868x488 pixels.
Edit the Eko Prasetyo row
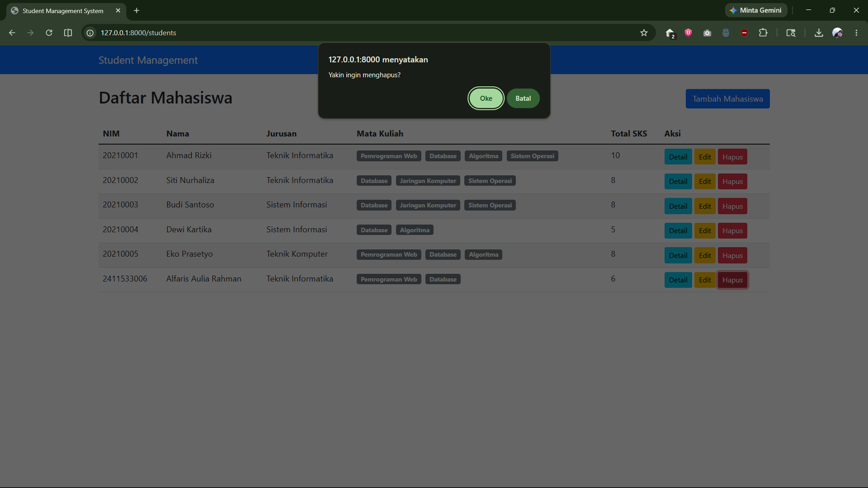pyautogui.click(x=705, y=255)
